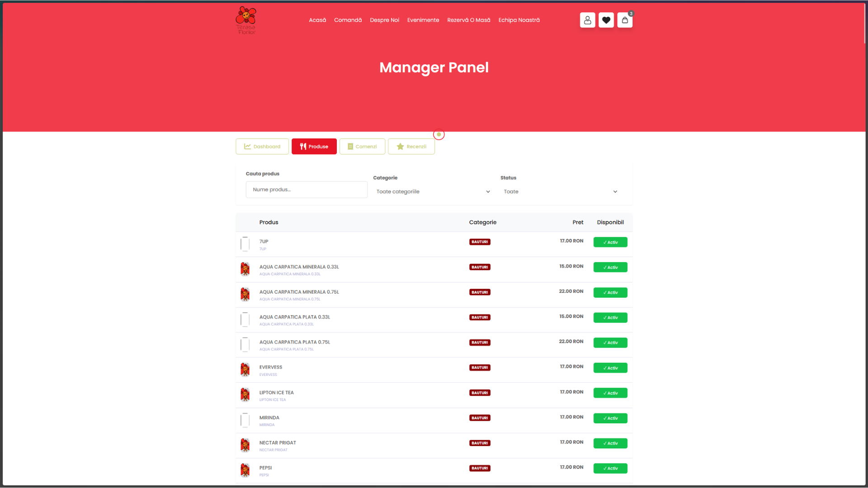Open the Recenzii tab
Screen dimensions: 868x488
pos(411,146)
